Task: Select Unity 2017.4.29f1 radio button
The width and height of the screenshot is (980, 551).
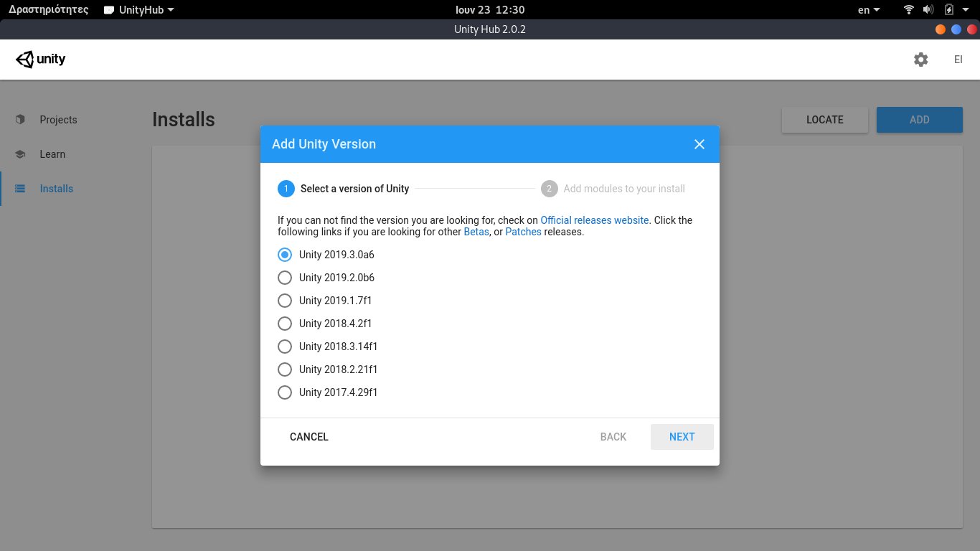Action: pos(285,392)
